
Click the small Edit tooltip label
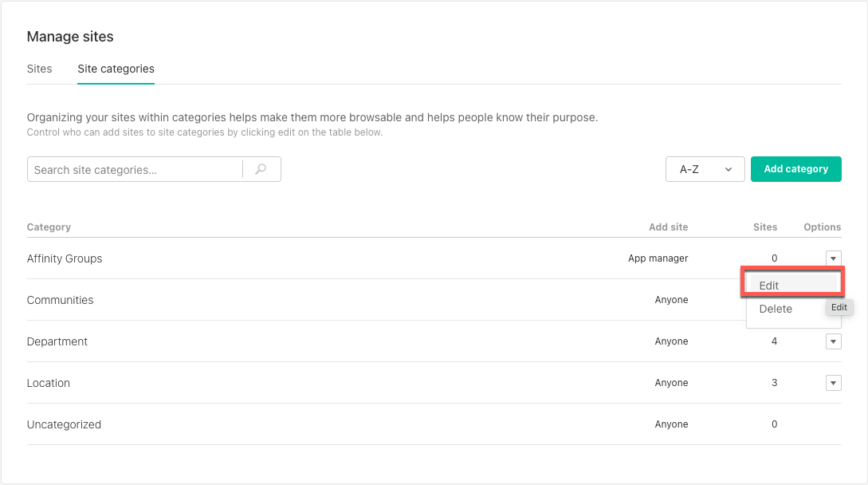[839, 307]
